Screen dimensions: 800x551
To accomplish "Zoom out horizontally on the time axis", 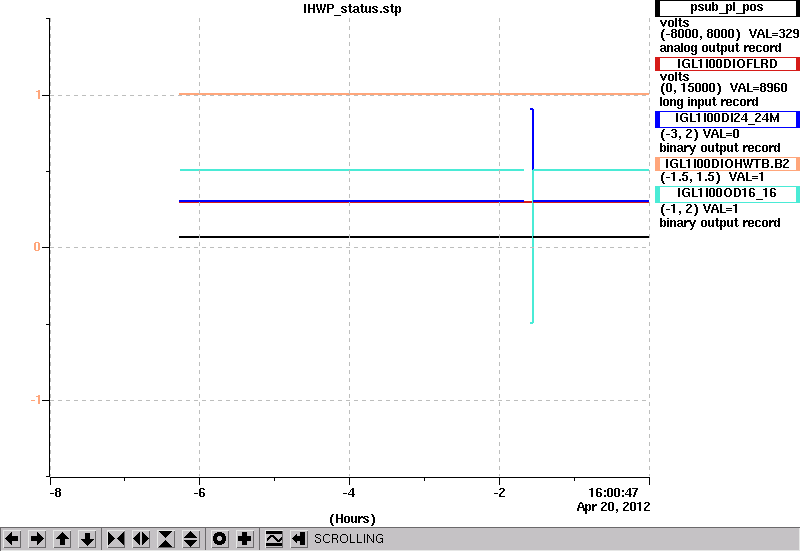I will [x=141, y=539].
